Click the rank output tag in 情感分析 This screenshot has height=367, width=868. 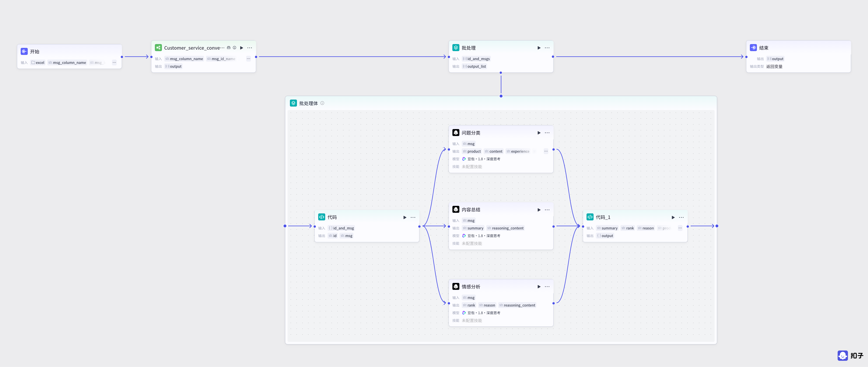click(469, 305)
